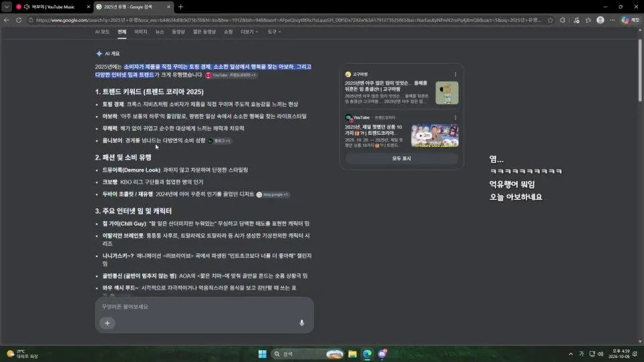Open the clock showing 오후 4:59
The image size is (644, 362).
pos(621,354)
